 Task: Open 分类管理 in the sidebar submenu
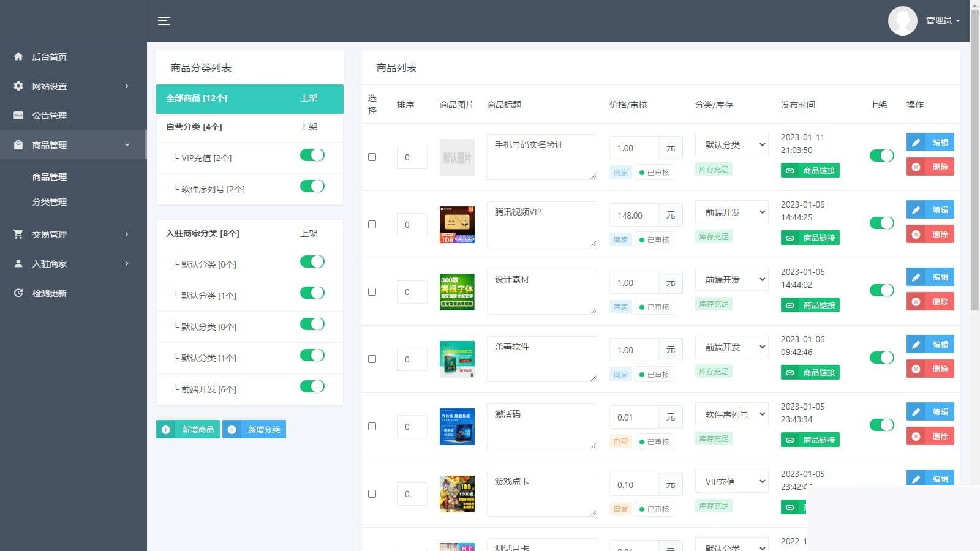point(49,202)
